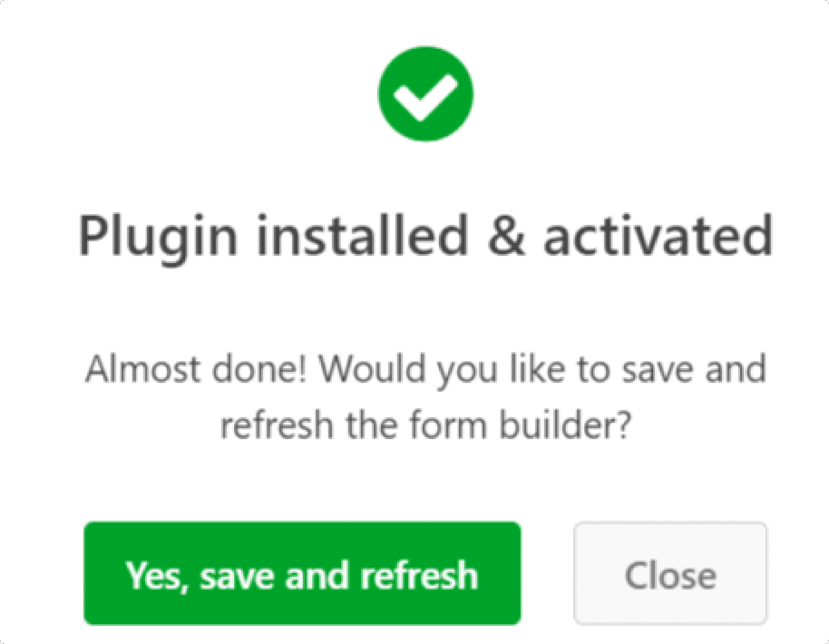This screenshot has width=829, height=644.
Task: Click the "refresh the form builder?" text line
Action: (x=425, y=426)
